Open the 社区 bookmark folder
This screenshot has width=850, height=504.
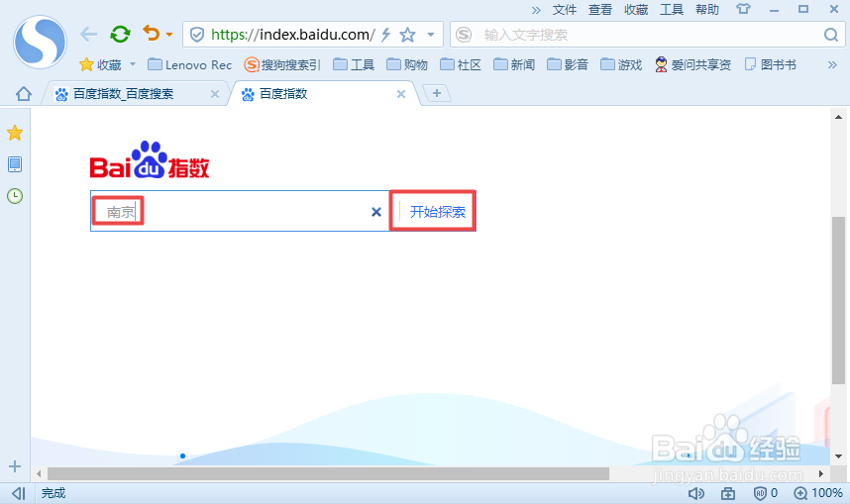point(461,65)
